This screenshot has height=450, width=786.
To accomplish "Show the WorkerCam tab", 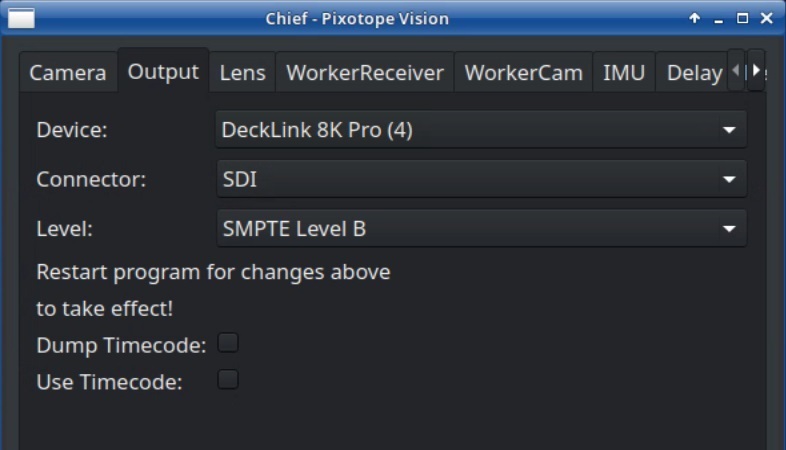I will click(x=523, y=73).
